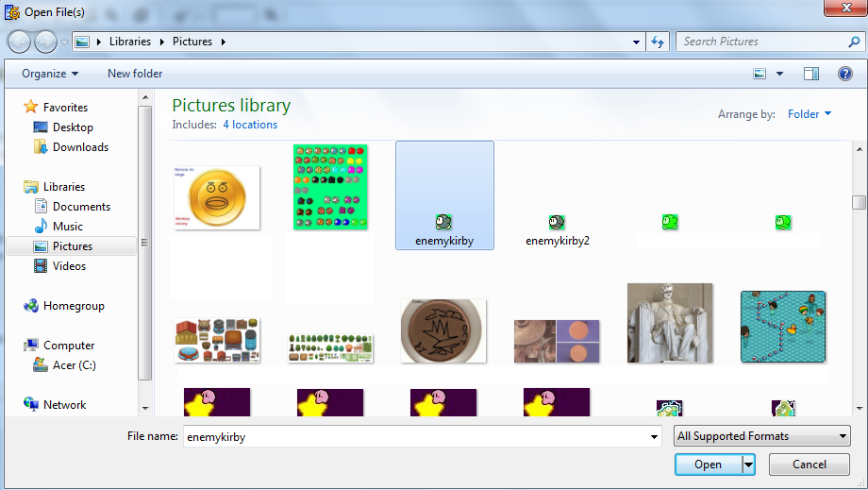Open the recent pages dropdown arrow

64,42
